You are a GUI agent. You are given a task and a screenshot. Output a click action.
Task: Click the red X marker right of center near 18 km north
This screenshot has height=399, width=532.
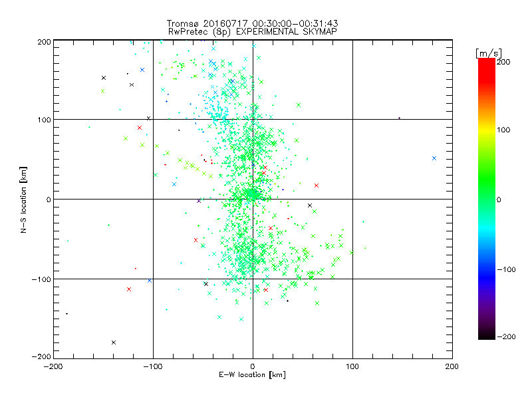pos(317,186)
